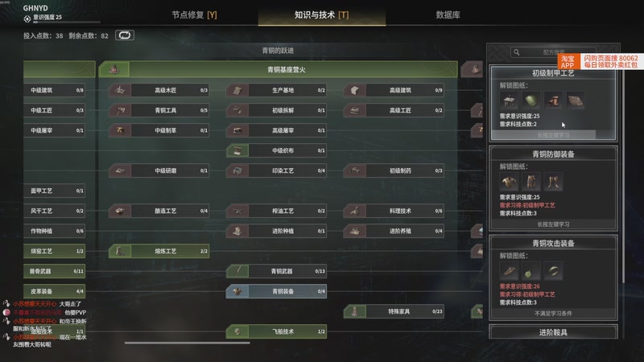Click 长按左键学习 under 初级制甲工艺
The width and height of the screenshot is (644, 362).
(x=553, y=135)
